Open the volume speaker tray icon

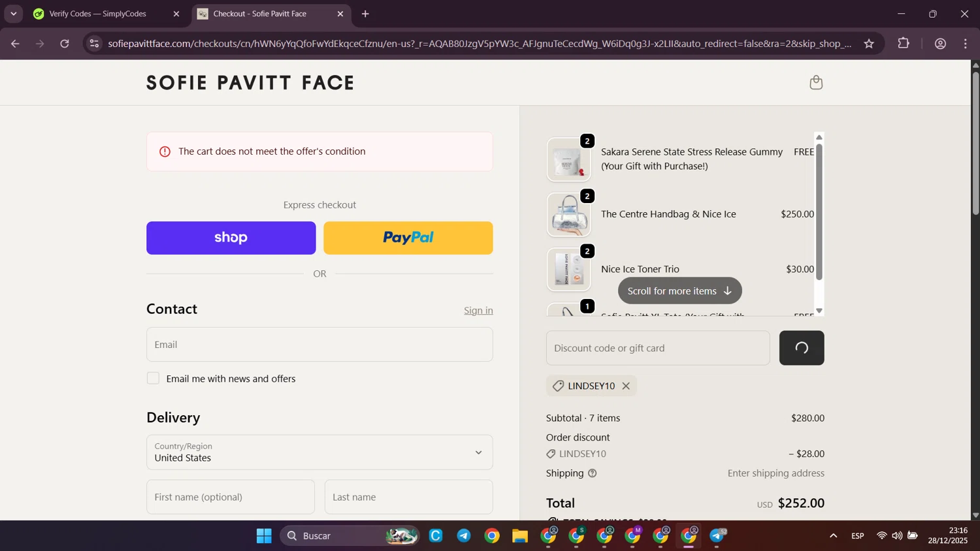pyautogui.click(x=897, y=536)
